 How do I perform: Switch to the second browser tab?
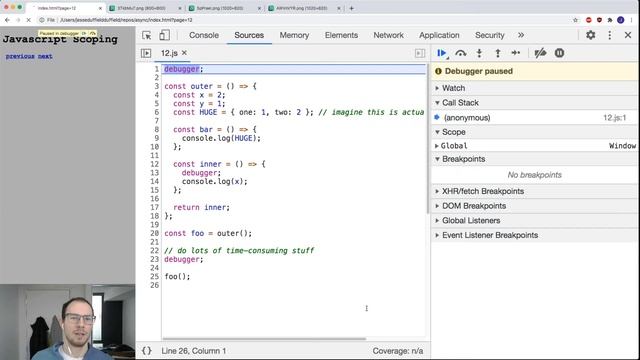click(x=145, y=8)
